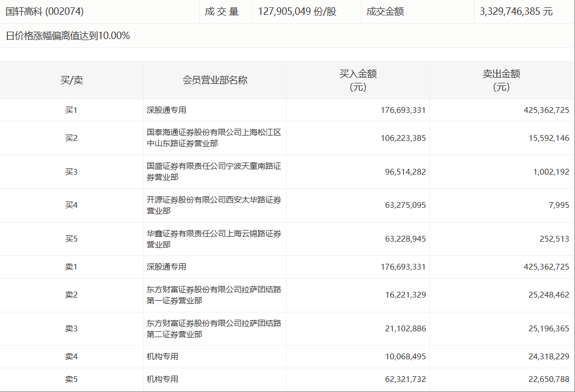Click the 会员营业部名称 column header
The width and height of the screenshot is (575, 392).
click(215, 80)
